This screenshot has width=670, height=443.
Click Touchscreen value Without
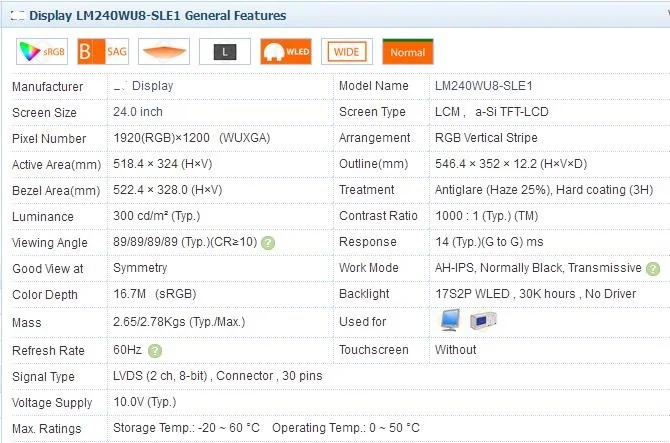point(455,350)
